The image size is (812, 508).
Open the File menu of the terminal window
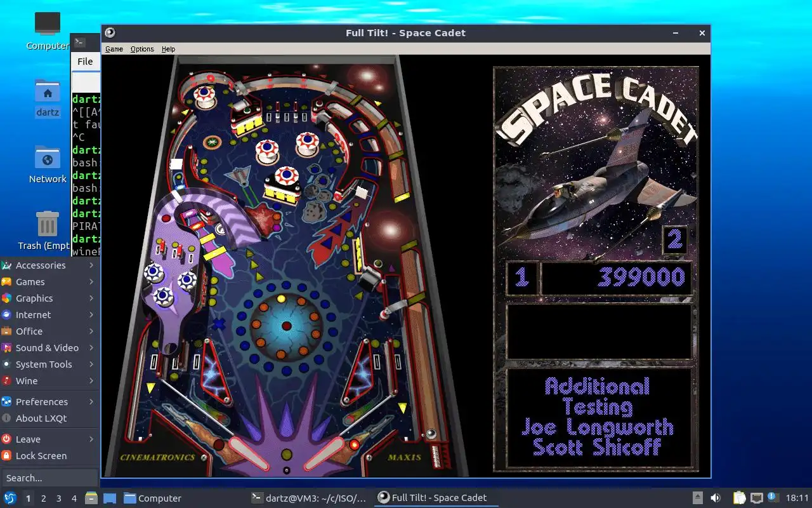85,62
